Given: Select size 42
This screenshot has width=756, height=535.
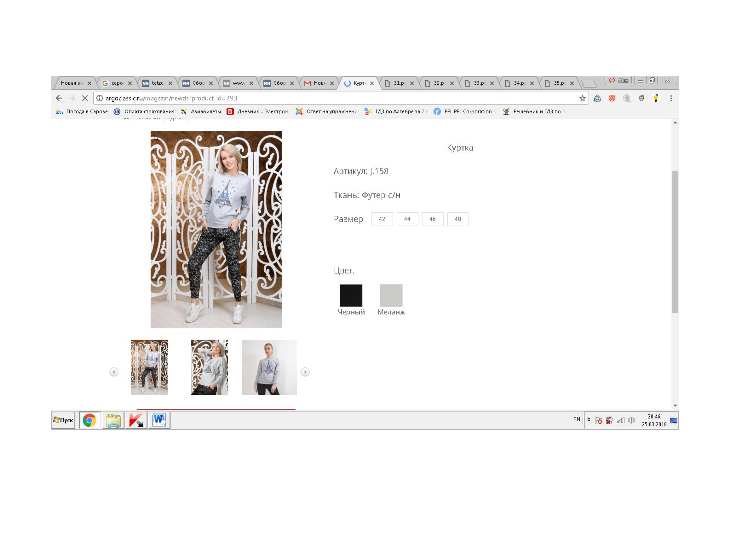Looking at the screenshot, I should tap(382, 219).
